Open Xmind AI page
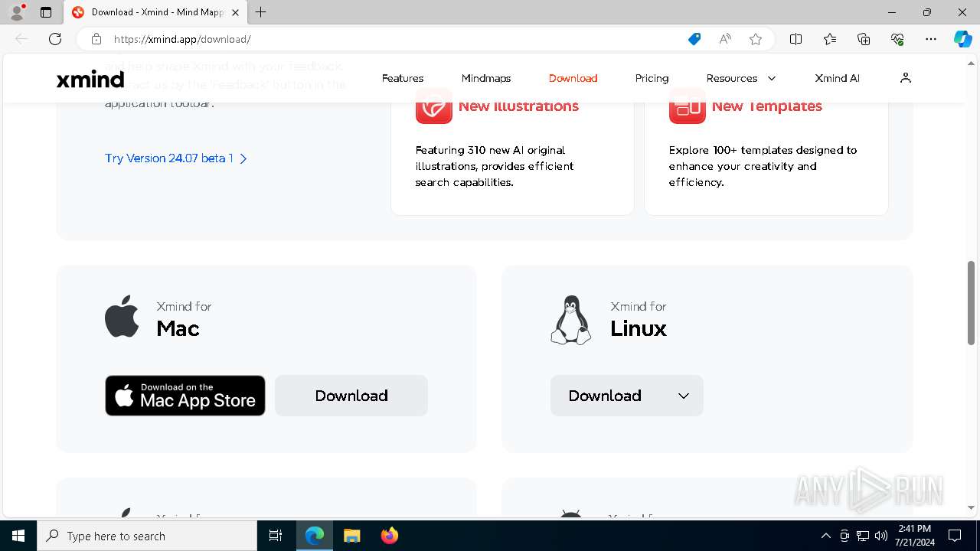The image size is (980, 551). (x=837, y=78)
